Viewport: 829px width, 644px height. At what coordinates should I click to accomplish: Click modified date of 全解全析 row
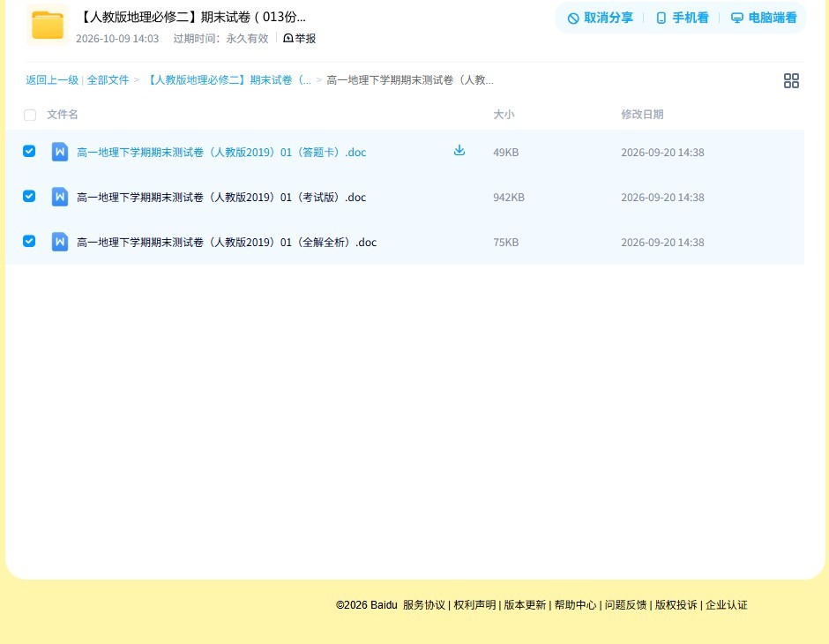(662, 242)
